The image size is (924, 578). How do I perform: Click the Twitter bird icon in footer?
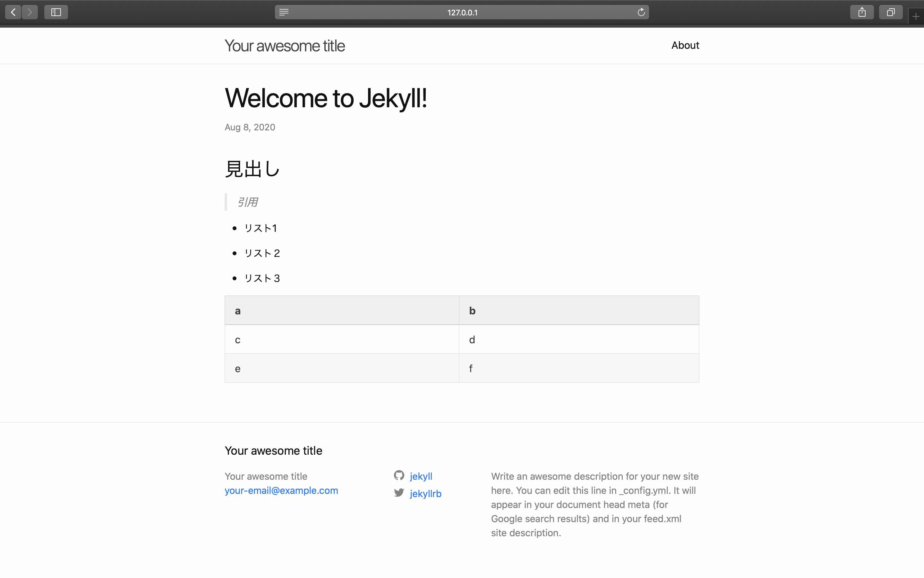pos(399,493)
